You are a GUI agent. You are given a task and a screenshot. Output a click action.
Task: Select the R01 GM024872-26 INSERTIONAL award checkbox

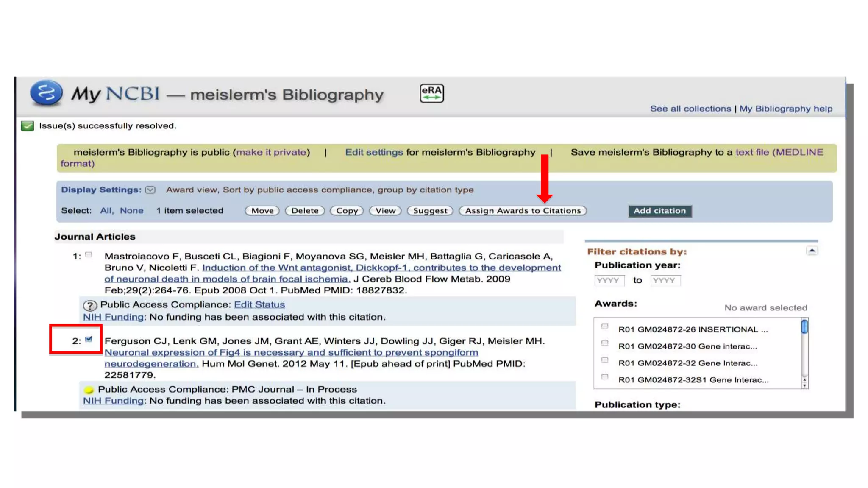point(605,326)
